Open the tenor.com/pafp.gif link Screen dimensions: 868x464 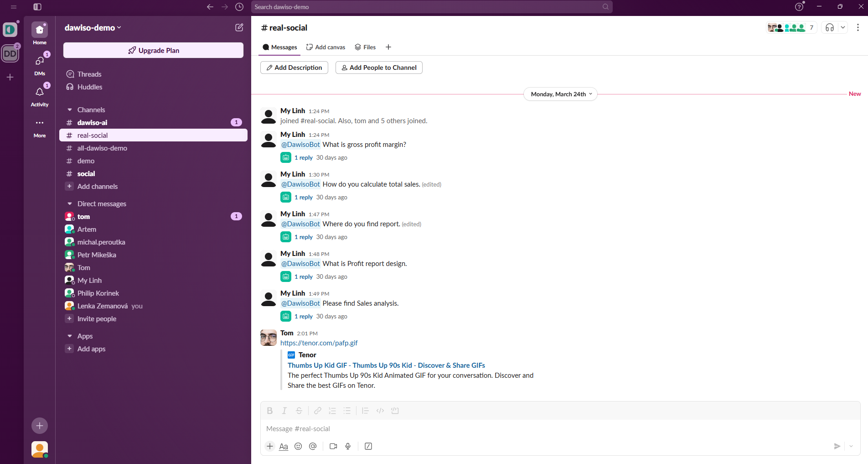pyautogui.click(x=319, y=343)
